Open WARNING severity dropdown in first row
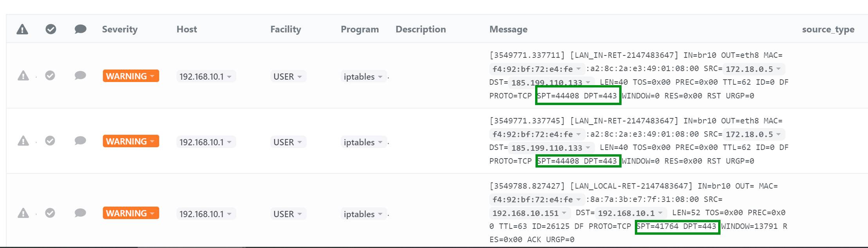Image resolution: width=868 pixels, height=248 pixels. pos(131,76)
